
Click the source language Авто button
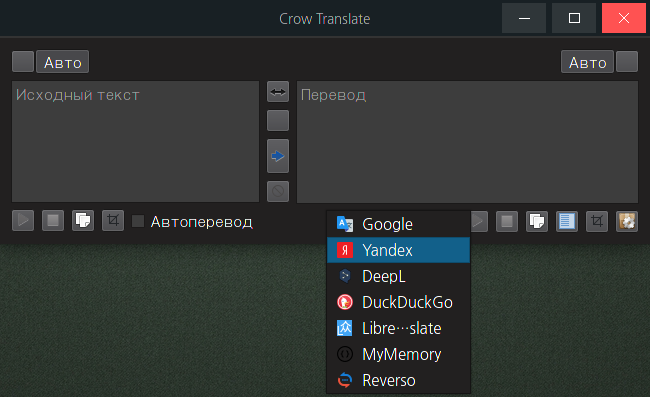63,62
